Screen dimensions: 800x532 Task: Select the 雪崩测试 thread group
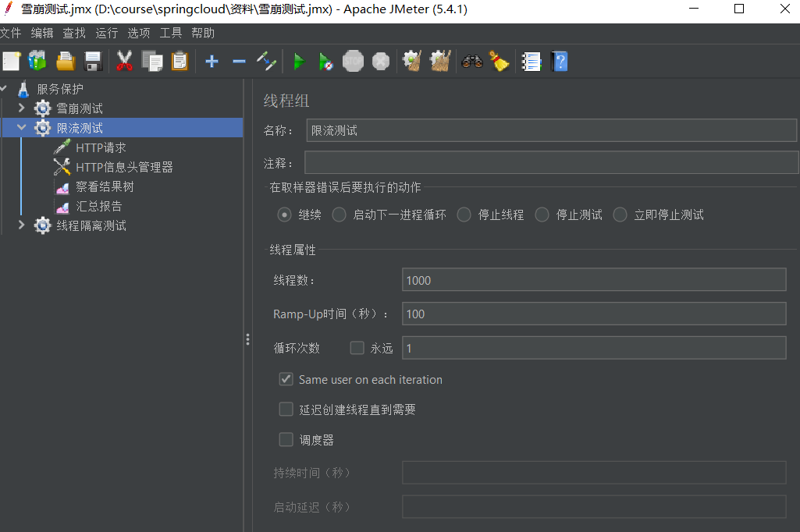click(80, 108)
